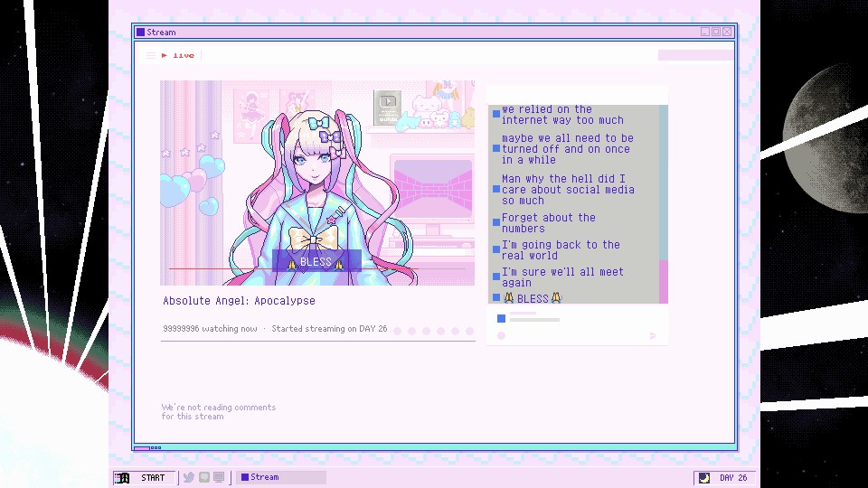Open the hamburger menu beside live
Image resolution: width=868 pixels, height=488 pixels.
coord(151,55)
